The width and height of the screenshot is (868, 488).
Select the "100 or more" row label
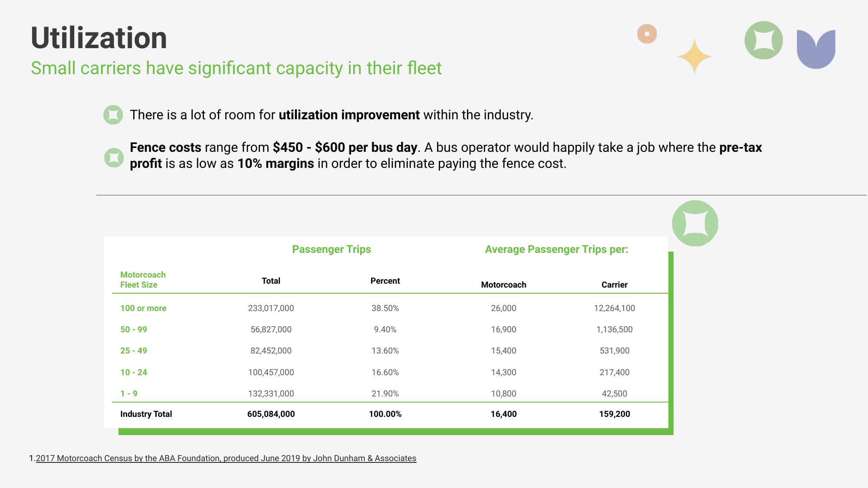click(143, 308)
